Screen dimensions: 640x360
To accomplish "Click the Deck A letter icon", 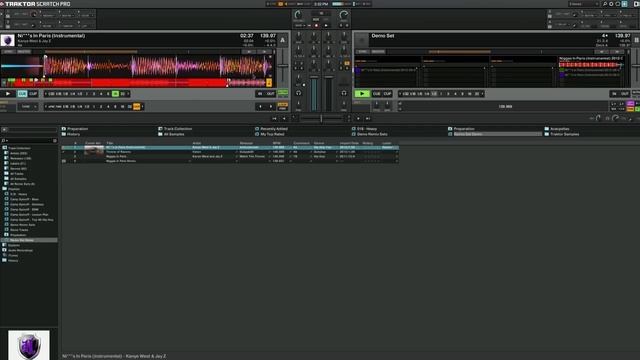I will pos(282,40).
